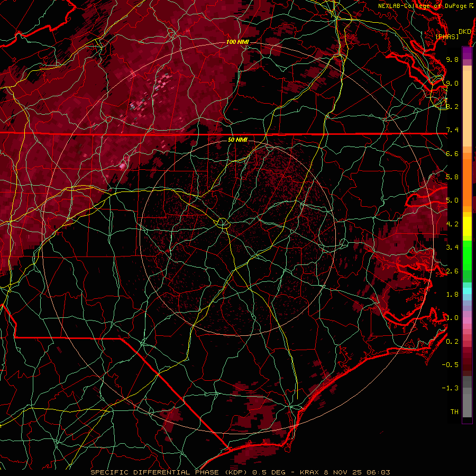Click the 100 NMI range ring label
476x476 pixels.
click(237, 42)
